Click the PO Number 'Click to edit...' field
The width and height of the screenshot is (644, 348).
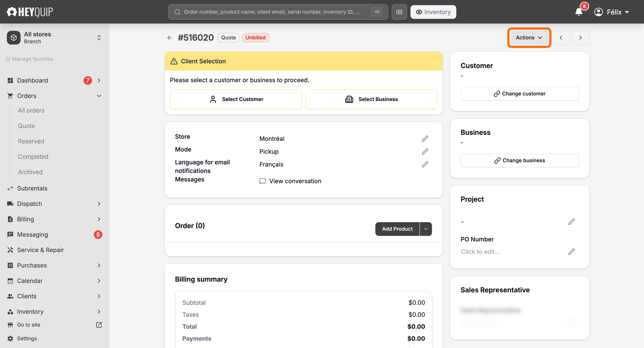480,252
